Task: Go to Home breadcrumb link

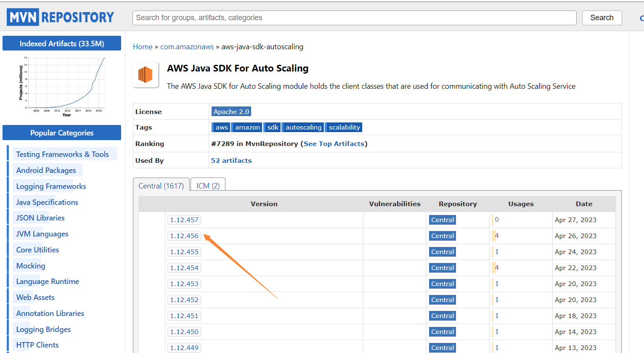Action: (143, 47)
